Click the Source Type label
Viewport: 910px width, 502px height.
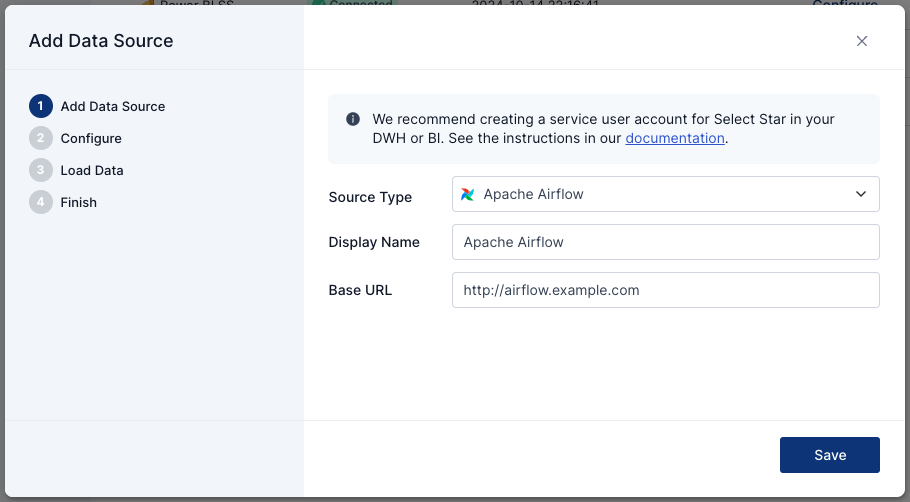pyautogui.click(x=370, y=197)
